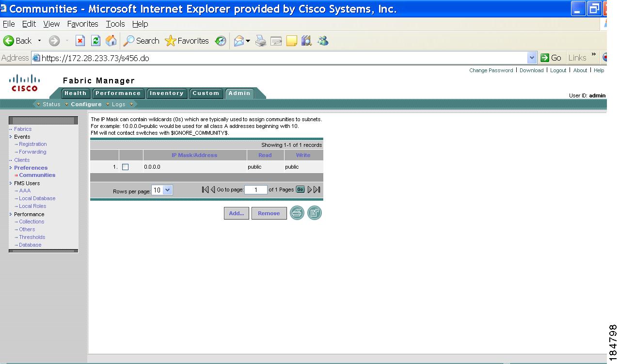This screenshot has height=364, width=619.
Task: Select Communities in the sidebar
Action: (x=37, y=175)
